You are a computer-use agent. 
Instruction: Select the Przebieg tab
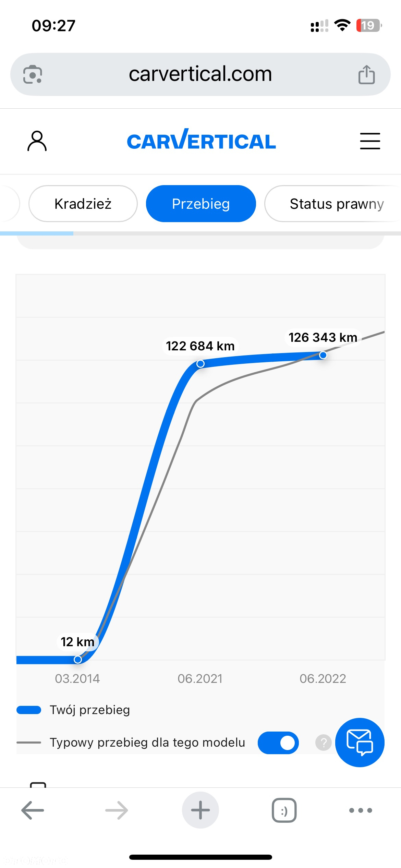[201, 204]
